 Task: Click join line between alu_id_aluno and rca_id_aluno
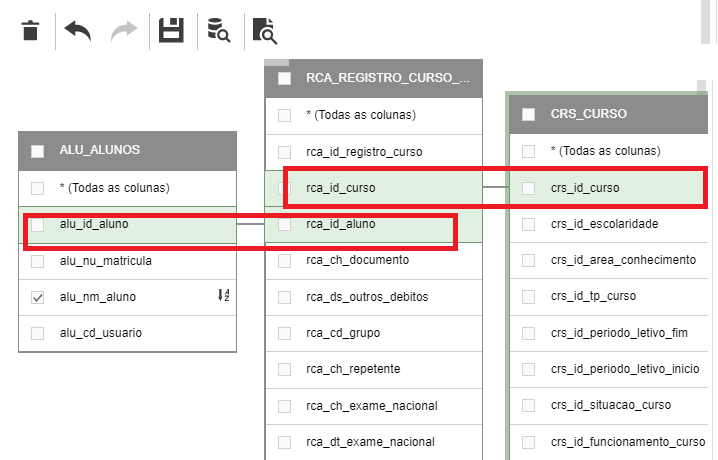click(251, 224)
